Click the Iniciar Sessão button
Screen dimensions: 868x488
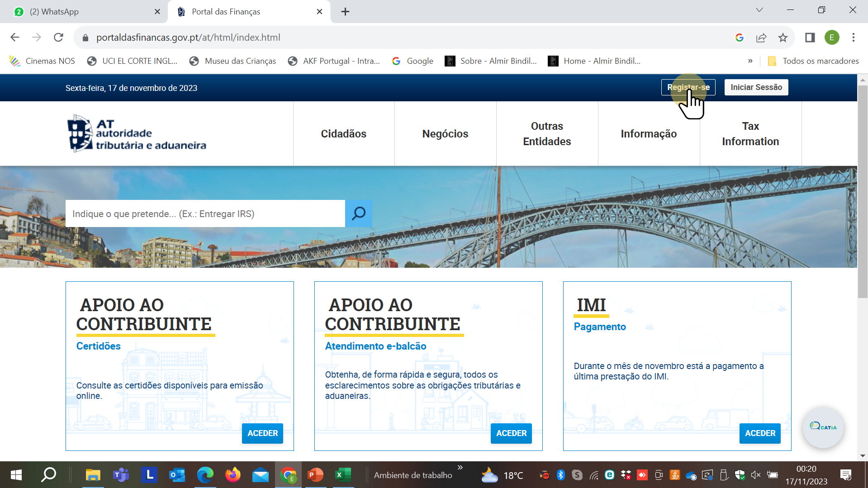tap(756, 87)
